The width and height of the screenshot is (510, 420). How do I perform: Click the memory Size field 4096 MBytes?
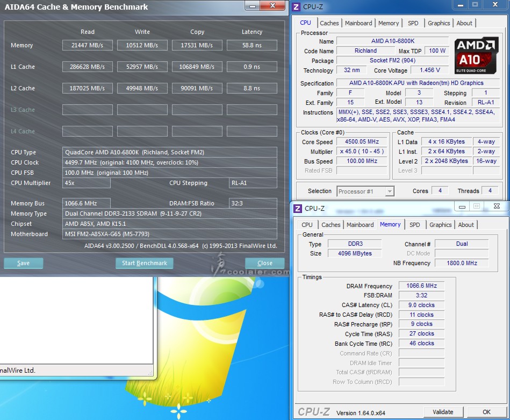point(355,253)
